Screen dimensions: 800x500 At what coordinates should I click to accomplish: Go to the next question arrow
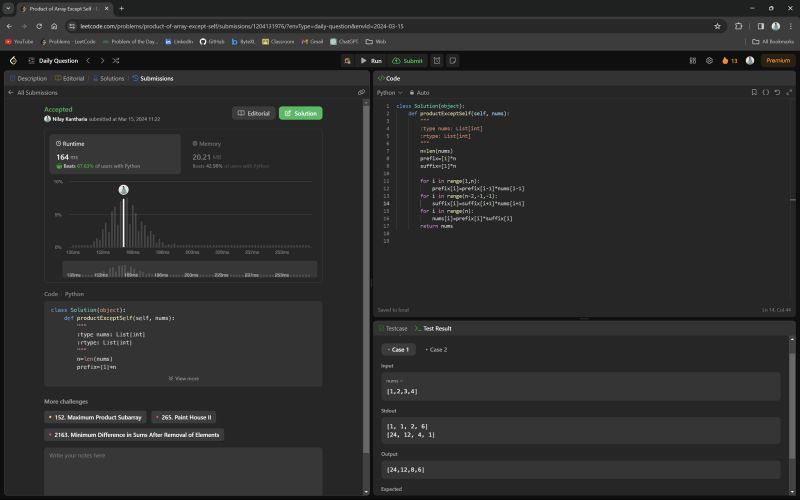pyautogui.click(x=102, y=61)
